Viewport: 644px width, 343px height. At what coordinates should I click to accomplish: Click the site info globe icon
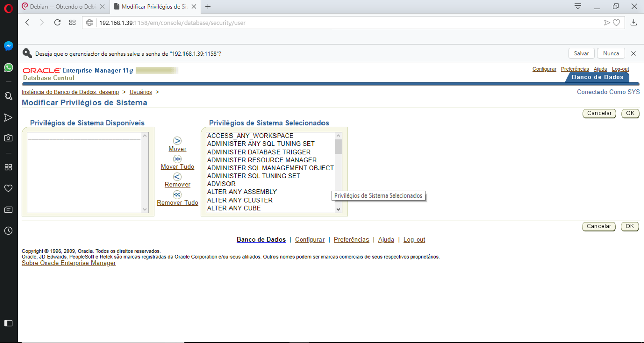[x=90, y=22]
